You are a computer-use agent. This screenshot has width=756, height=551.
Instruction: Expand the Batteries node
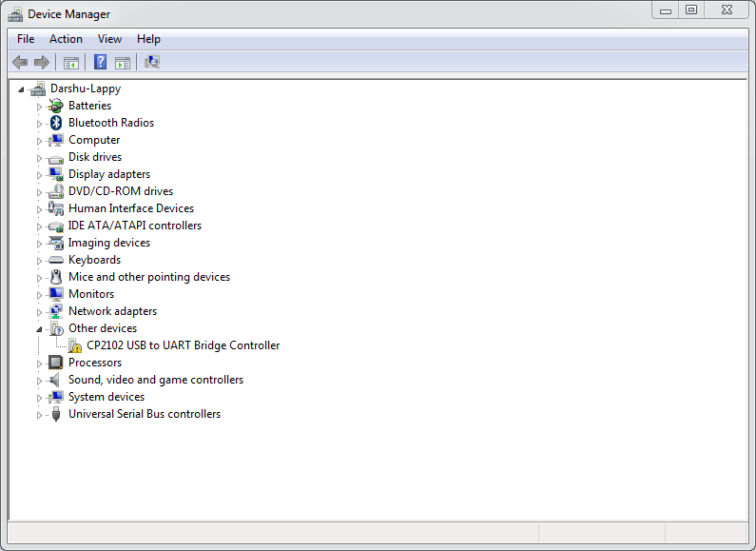(x=39, y=107)
